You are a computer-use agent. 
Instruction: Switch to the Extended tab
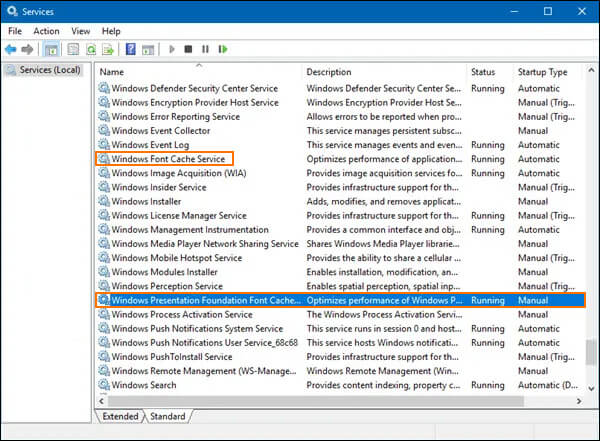[120, 416]
